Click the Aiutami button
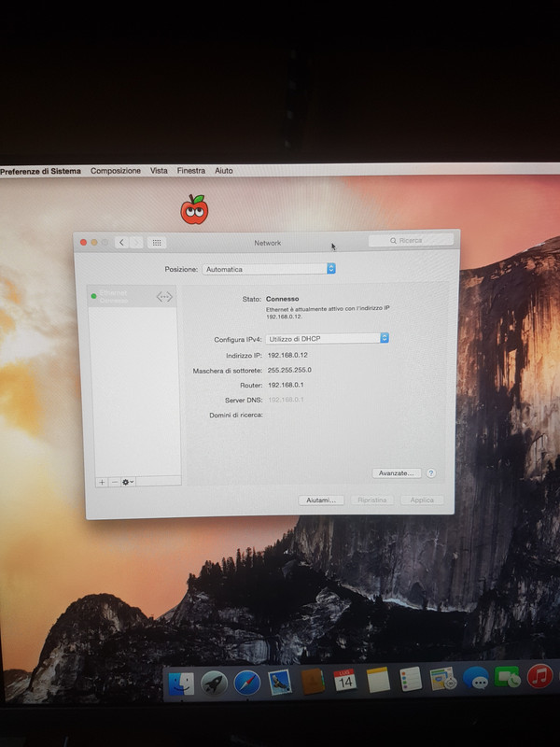 tap(321, 500)
